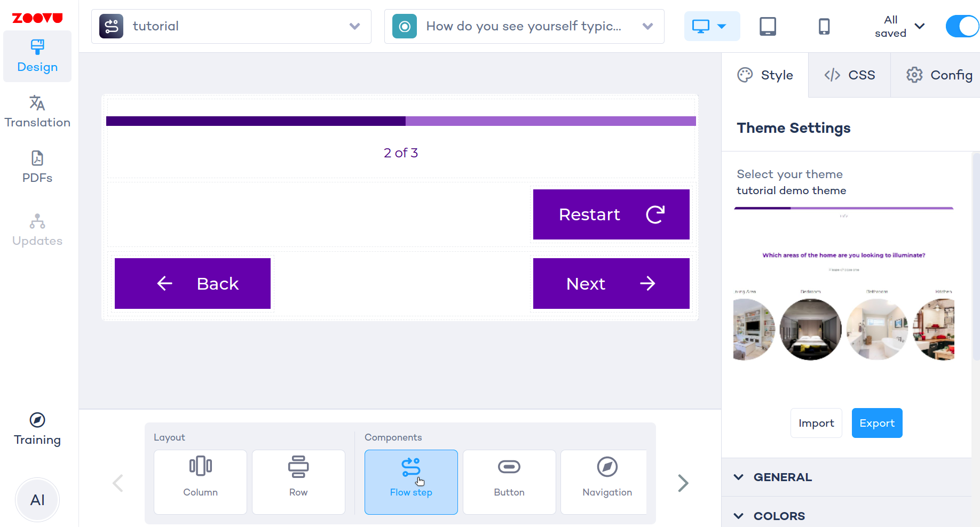The image size is (980, 527).
Task: Open the Training section
Action: [x=37, y=429]
